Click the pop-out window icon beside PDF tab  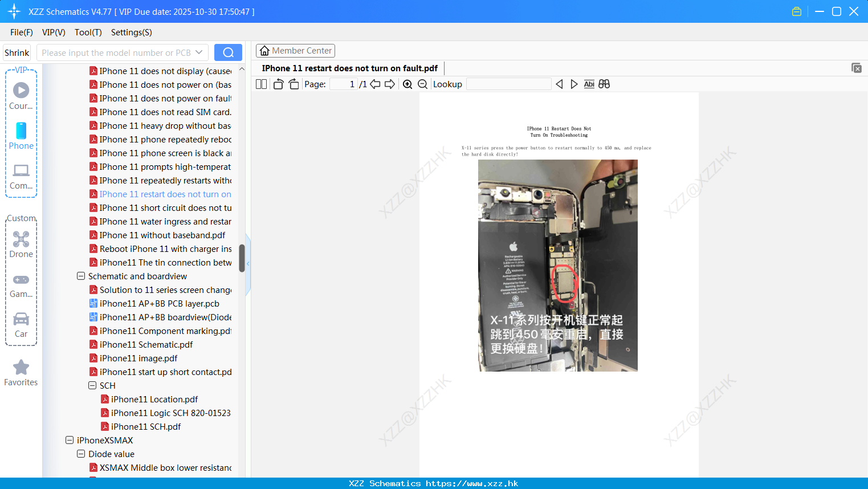coord(856,68)
